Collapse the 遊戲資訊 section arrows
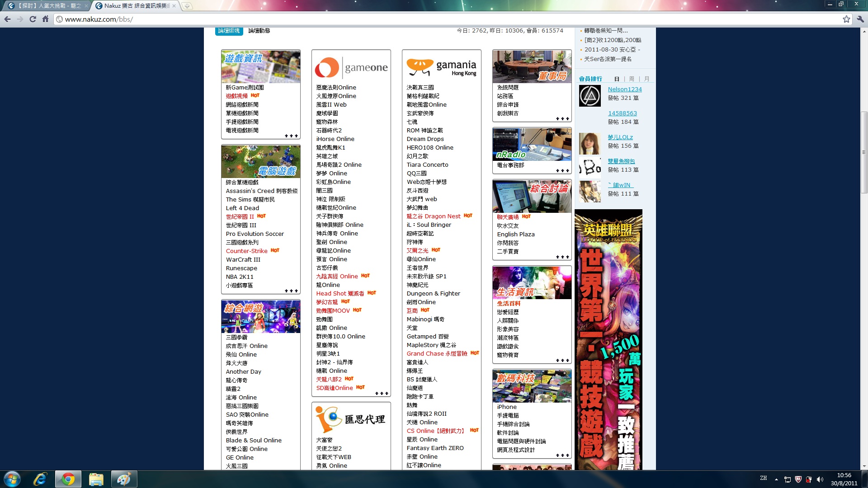 (291, 136)
